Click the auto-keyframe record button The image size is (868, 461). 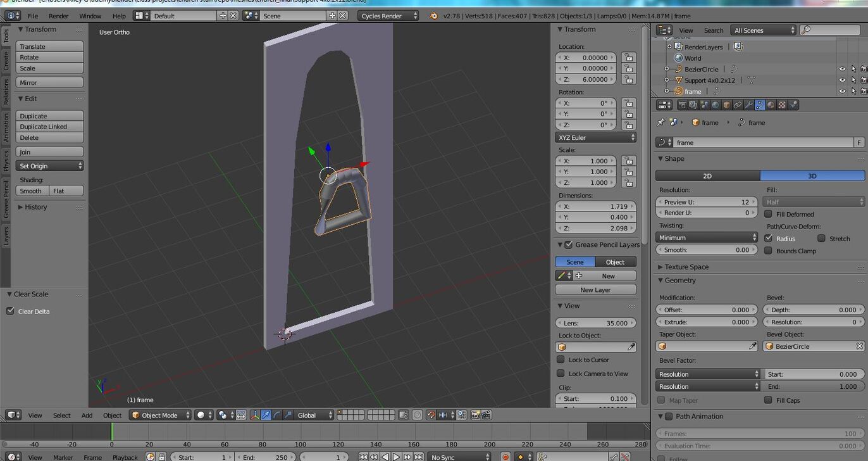(505, 457)
